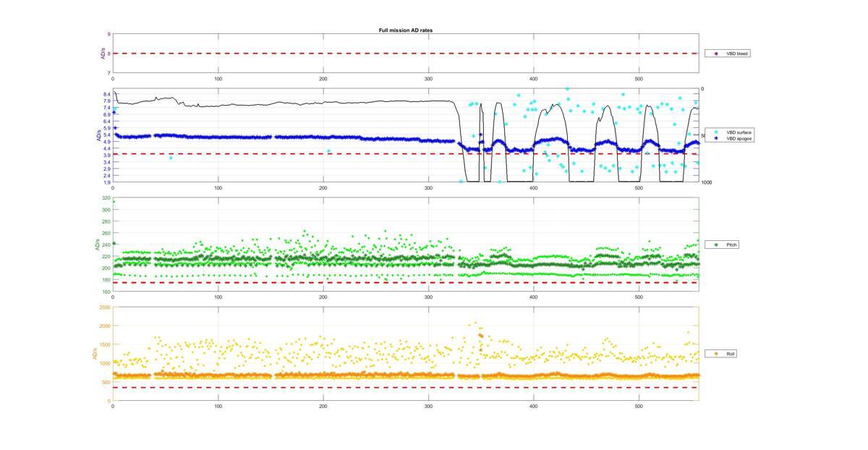The height and width of the screenshot is (450, 868).
Task: Click the 160 tick label on Pitch axis
Action: pyautogui.click(x=106, y=292)
